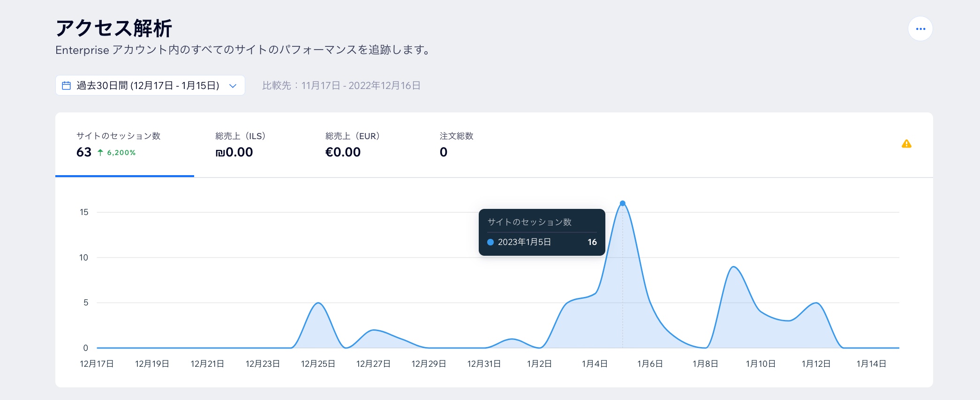Click the green 6,200% increase indicator
The width and height of the screenshot is (980, 400).
(x=116, y=153)
